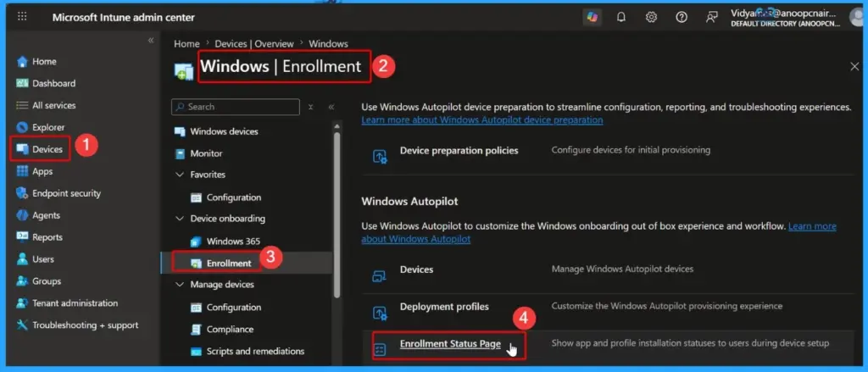This screenshot has height=372, width=868.
Task: Click the Tenant administration icon
Action: [x=22, y=303]
